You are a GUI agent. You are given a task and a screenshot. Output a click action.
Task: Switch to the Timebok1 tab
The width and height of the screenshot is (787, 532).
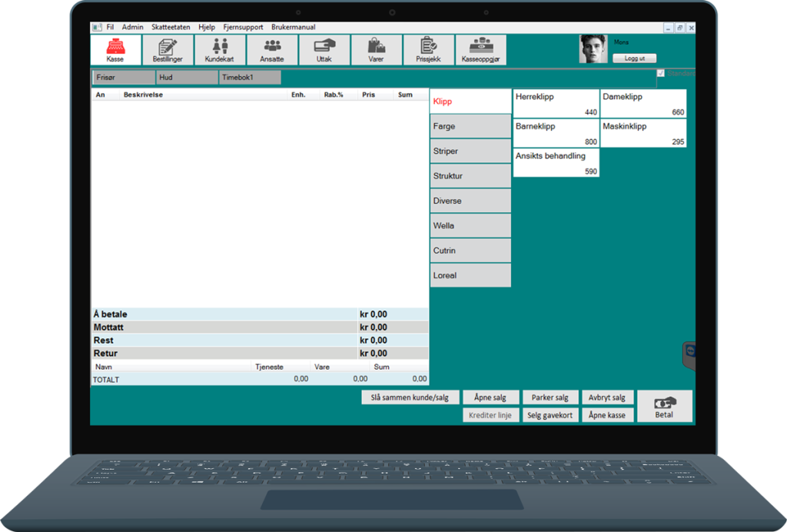(250, 78)
